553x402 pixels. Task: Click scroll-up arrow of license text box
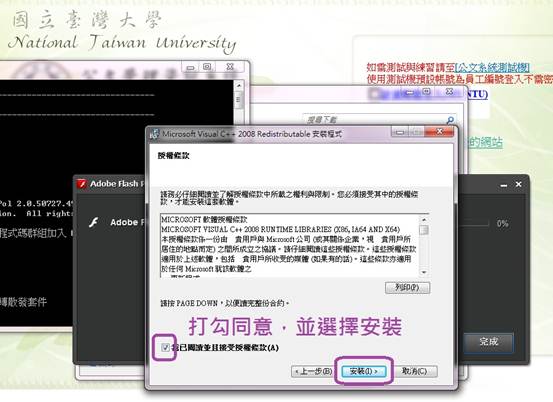(x=424, y=219)
